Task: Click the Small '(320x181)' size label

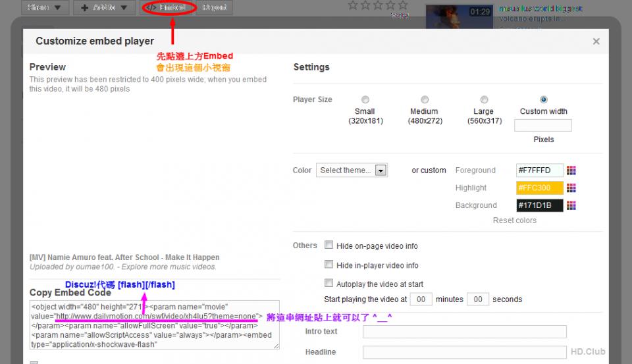Action: 365,121
